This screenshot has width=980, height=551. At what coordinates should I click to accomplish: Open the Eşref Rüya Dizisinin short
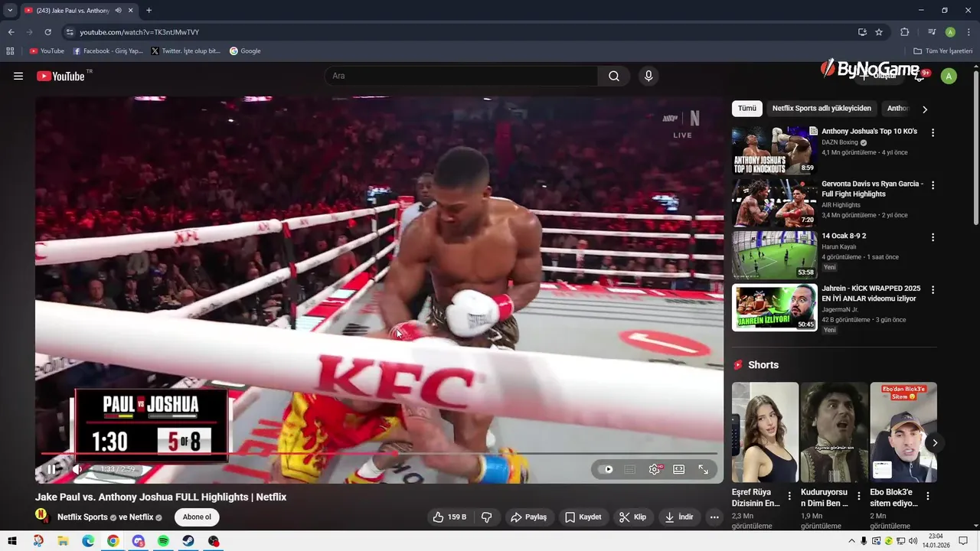765,432
